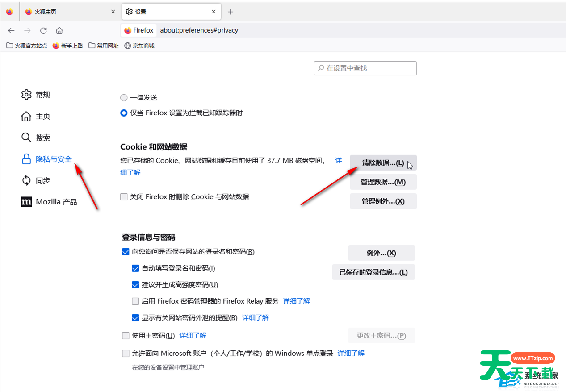Toggle 向您询问是否保存网站的登录名和密码 checkbox
This screenshot has height=392, width=566.
coord(126,252)
